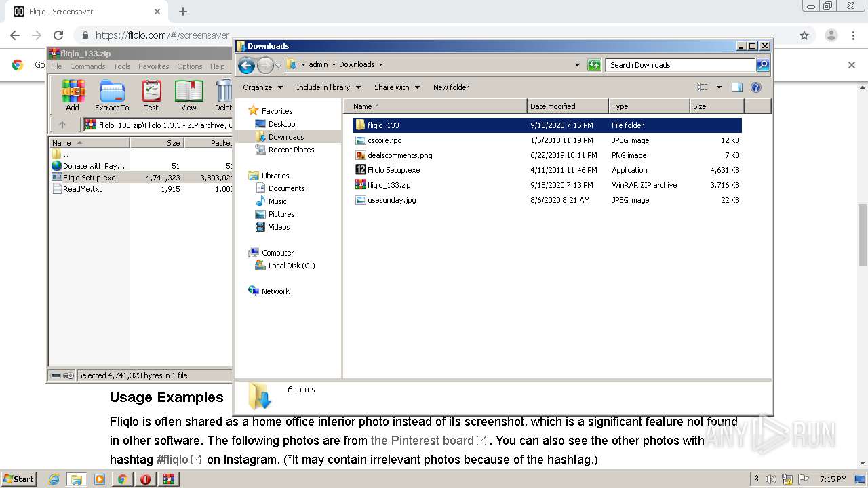The image size is (868, 488).
Task: Open view options dropdown arrow
Action: 719,87
